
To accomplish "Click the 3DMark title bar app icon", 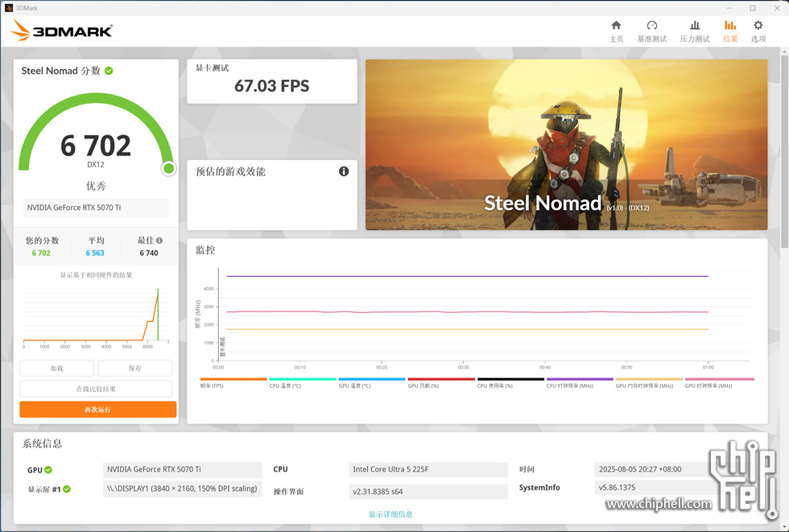I will (x=8, y=7).
